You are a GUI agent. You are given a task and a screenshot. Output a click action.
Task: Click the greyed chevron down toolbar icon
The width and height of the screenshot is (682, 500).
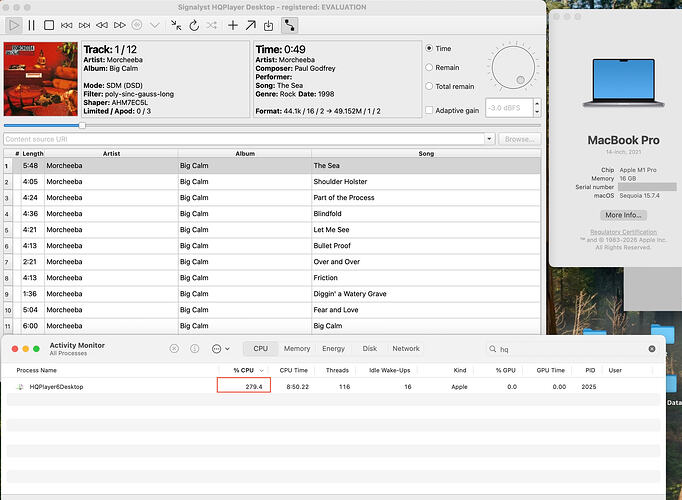tap(154, 25)
